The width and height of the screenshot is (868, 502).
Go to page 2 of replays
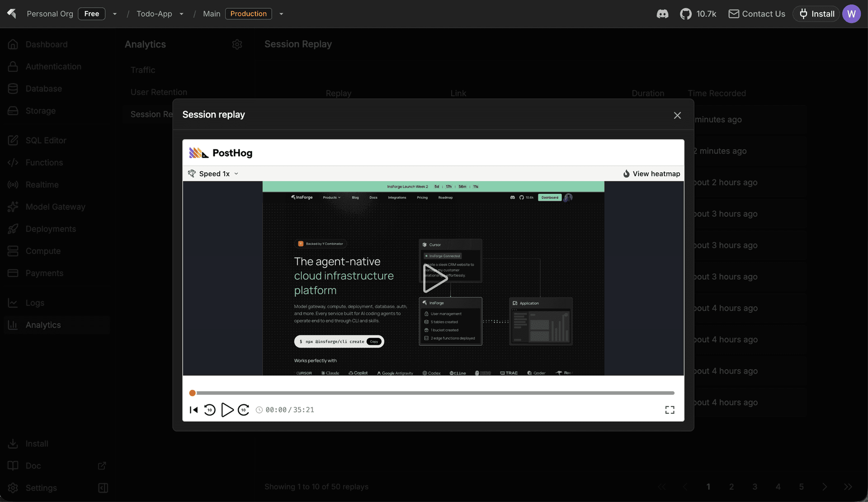click(731, 487)
